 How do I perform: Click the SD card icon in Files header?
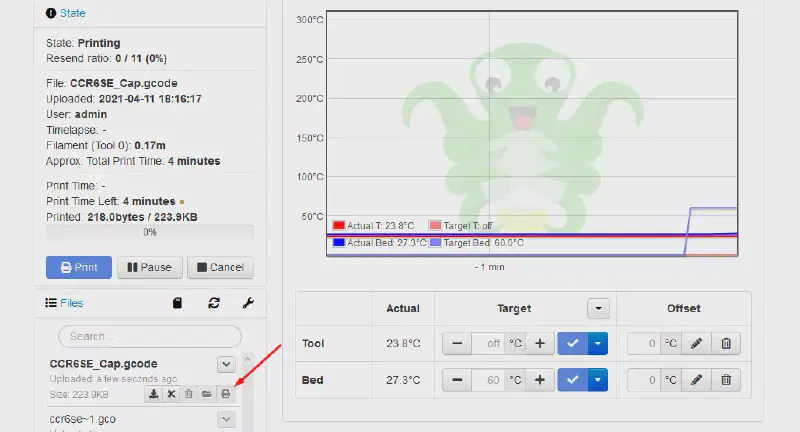pos(178,303)
